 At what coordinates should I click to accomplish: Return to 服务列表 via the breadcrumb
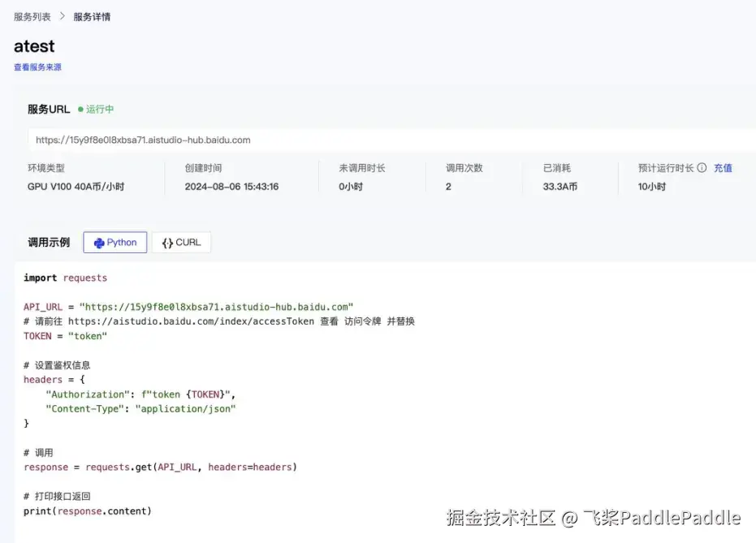(x=32, y=15)
